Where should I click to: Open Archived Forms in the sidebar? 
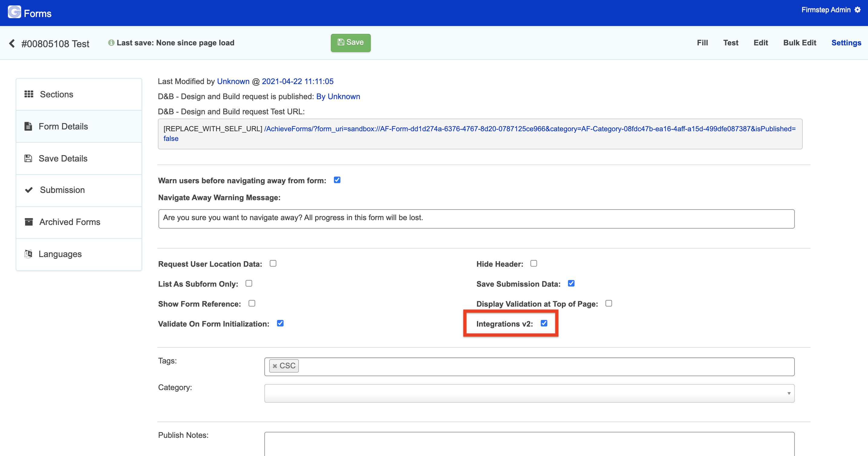click(x=79, y=222)
